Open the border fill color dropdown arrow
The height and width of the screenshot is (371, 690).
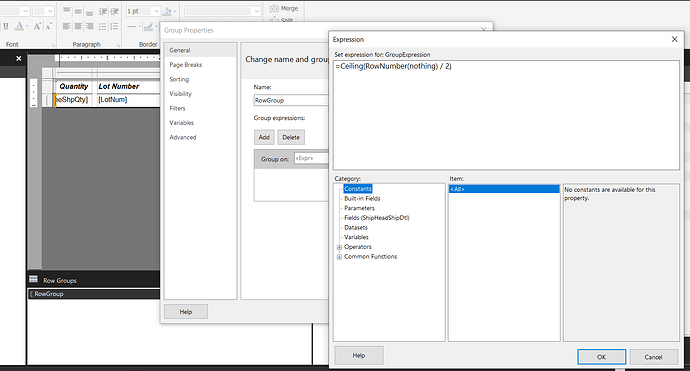175,11
